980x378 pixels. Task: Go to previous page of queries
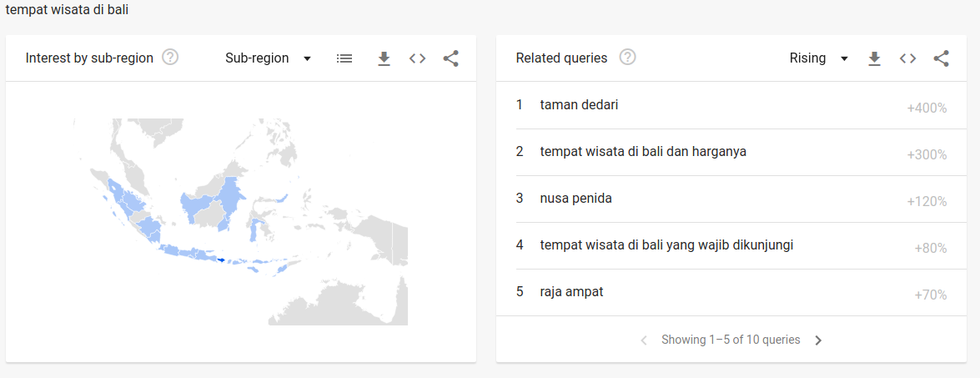click(644, 340)
